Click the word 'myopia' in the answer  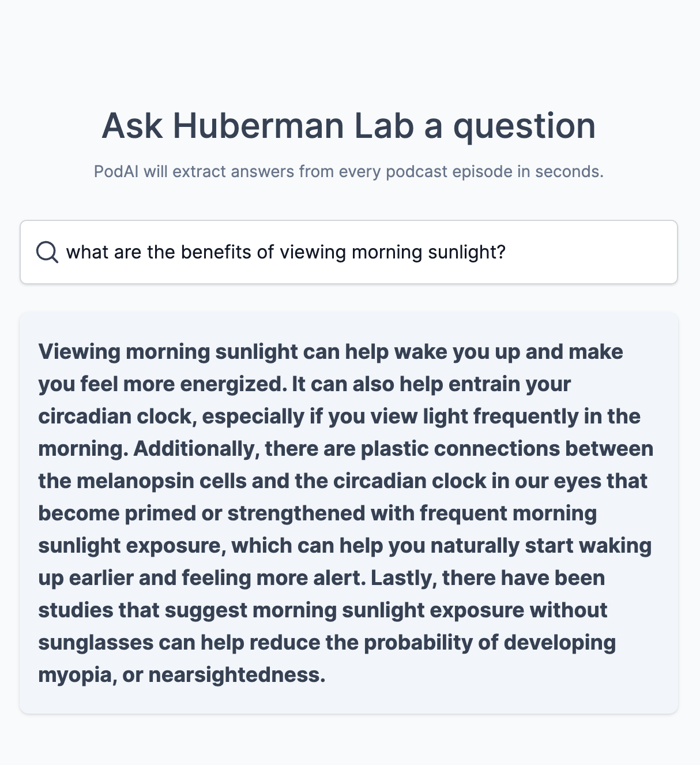click(75, 675)
